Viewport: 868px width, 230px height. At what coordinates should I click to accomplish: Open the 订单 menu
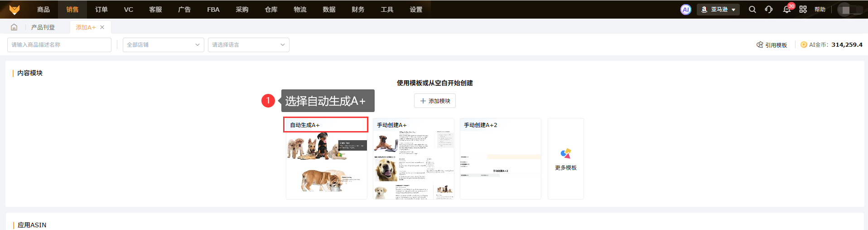pos(101,10)
